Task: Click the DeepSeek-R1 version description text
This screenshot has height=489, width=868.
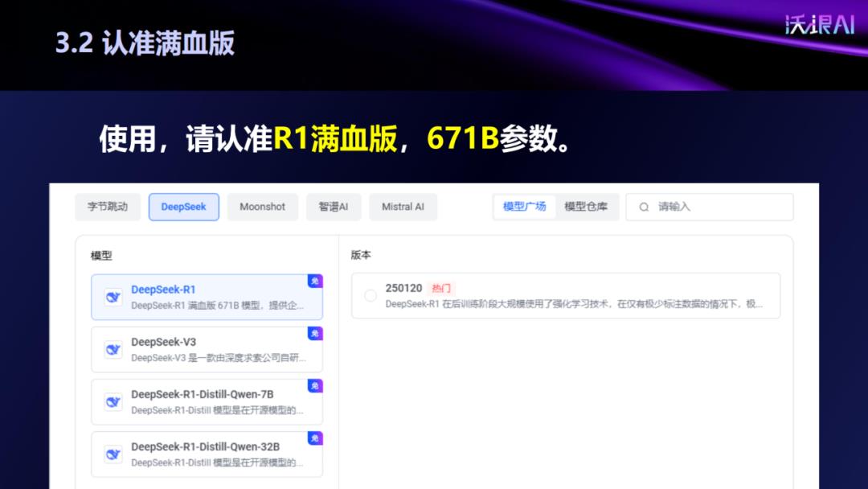Action: pyautogui.click(x=574, y=304)
